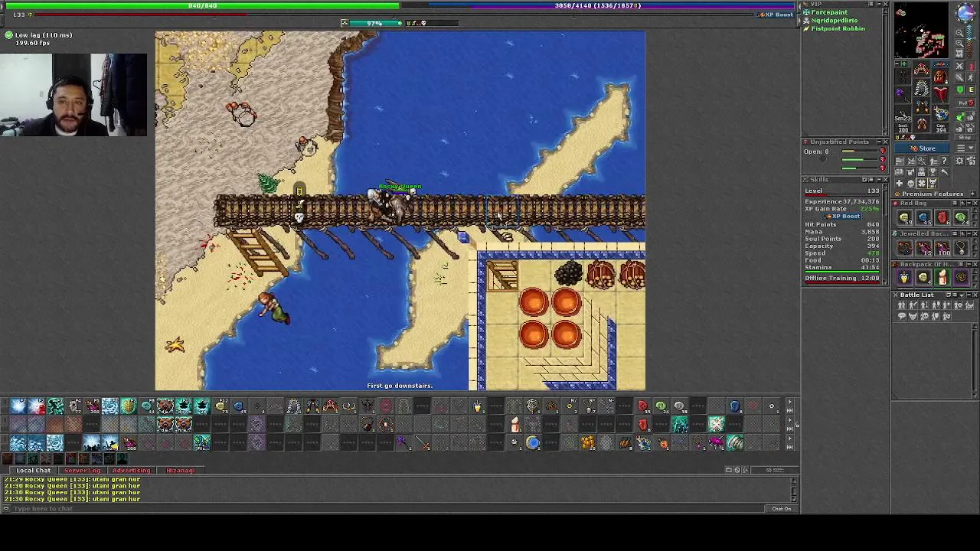This screenshot has height=551, width=980.
Task: Click the gold coins hotkey in third bar
Action: (x=587, y=442)
